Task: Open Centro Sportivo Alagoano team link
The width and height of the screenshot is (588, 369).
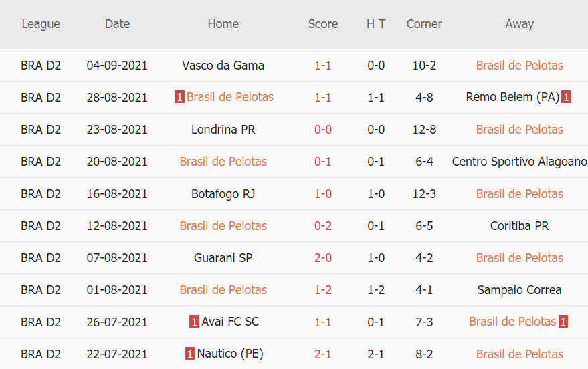Action: 519,162
